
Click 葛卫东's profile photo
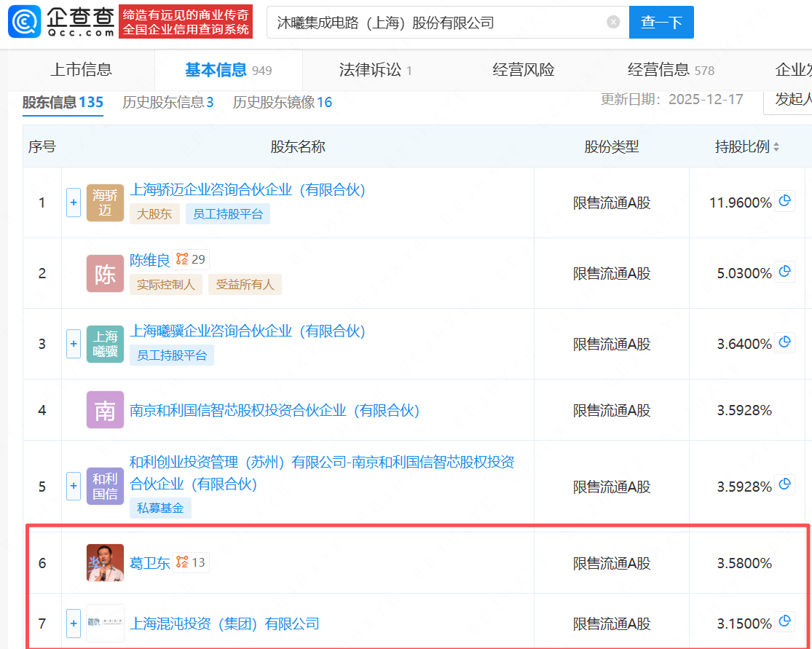point(105,562)
